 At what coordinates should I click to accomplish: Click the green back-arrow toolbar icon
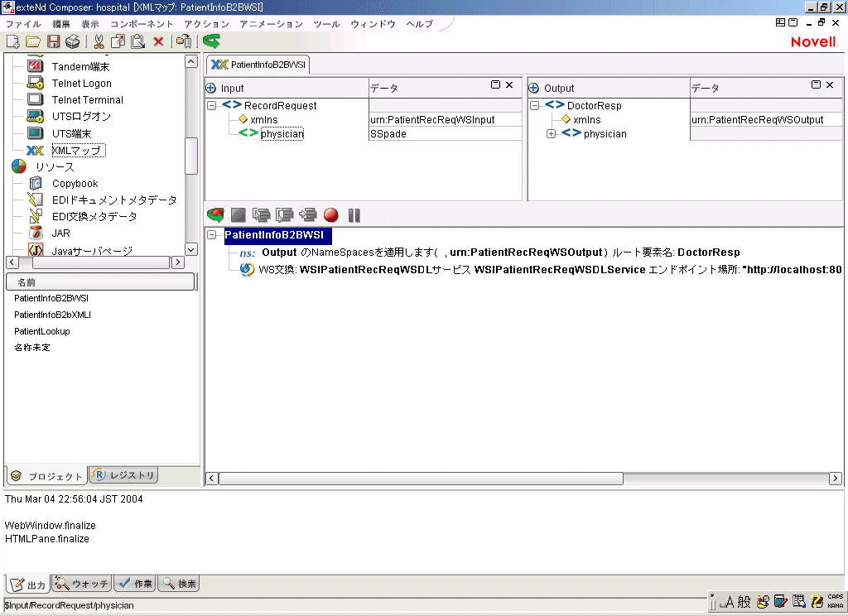click(211, 41)
